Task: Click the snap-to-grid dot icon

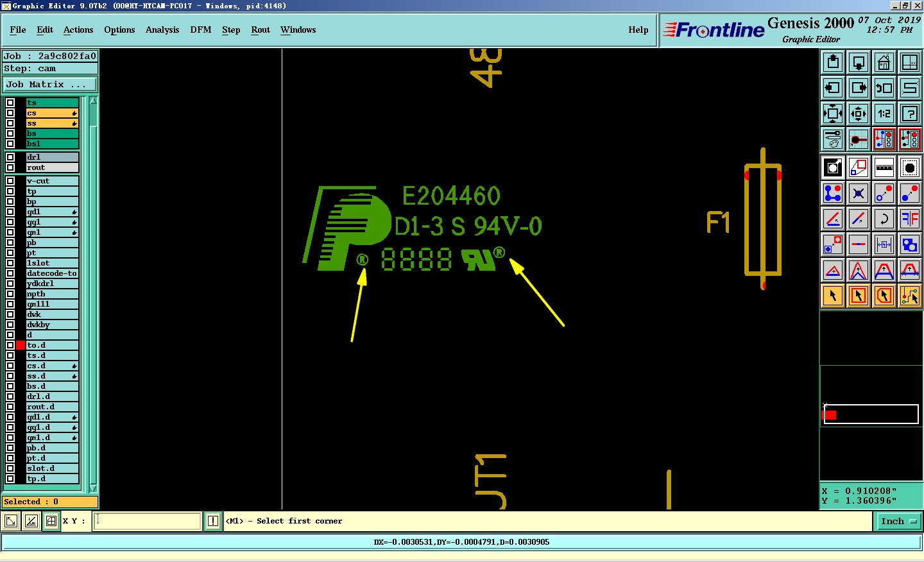Action: [x=859, y=139]
